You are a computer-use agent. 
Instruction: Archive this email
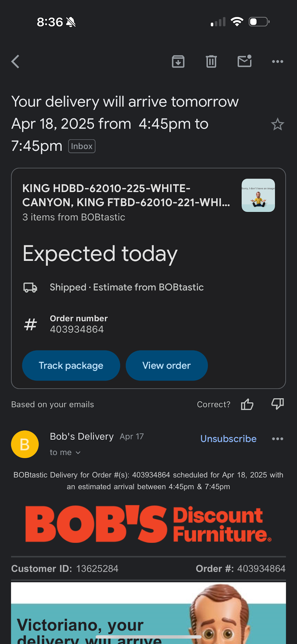point(178,62)
